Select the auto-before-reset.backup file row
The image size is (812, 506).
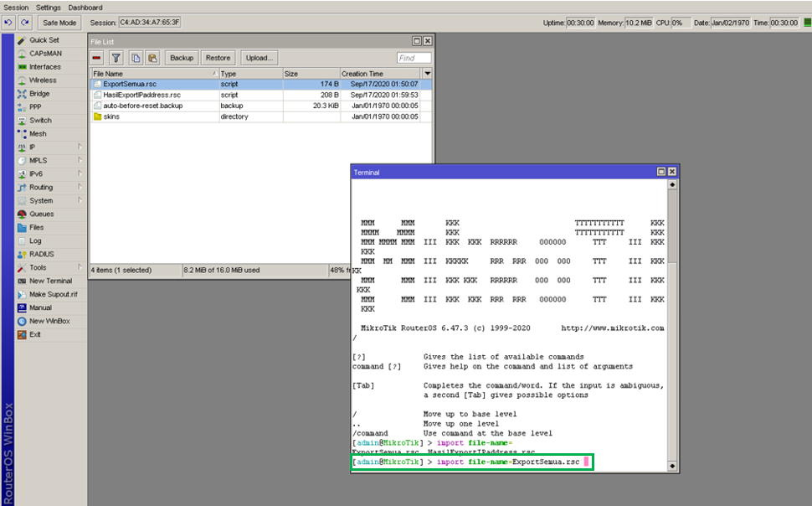pos(261,106)
